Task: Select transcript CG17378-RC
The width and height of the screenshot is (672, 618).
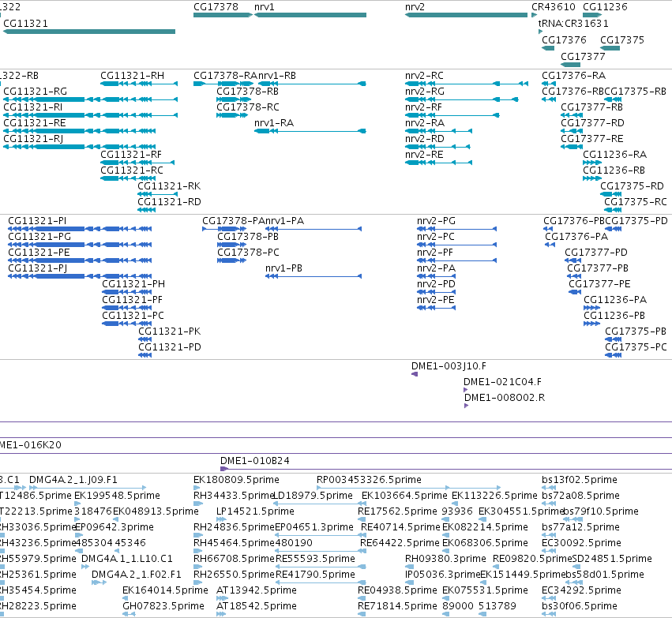Action: pos(248,107)
